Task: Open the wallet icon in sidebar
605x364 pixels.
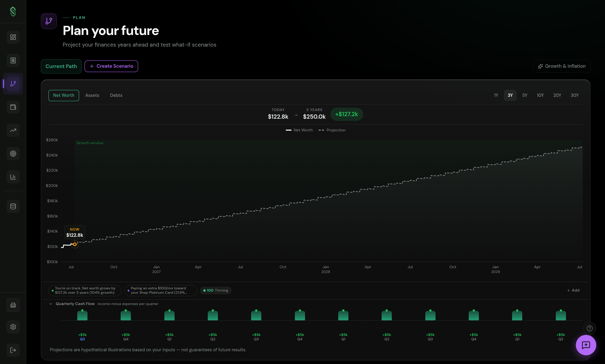Action: click(13, 107)
